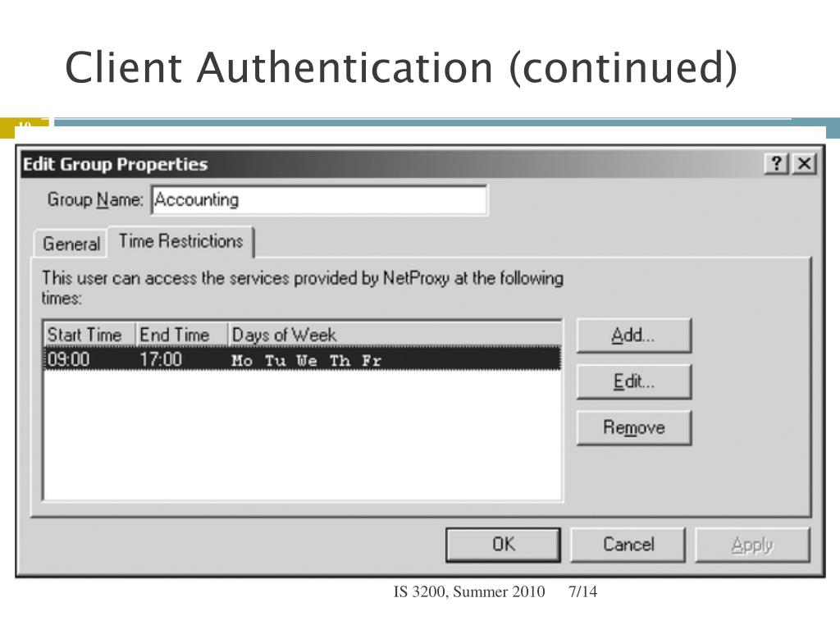
Task: Remove the selected time restriction
Action: [x=634, y=427]
